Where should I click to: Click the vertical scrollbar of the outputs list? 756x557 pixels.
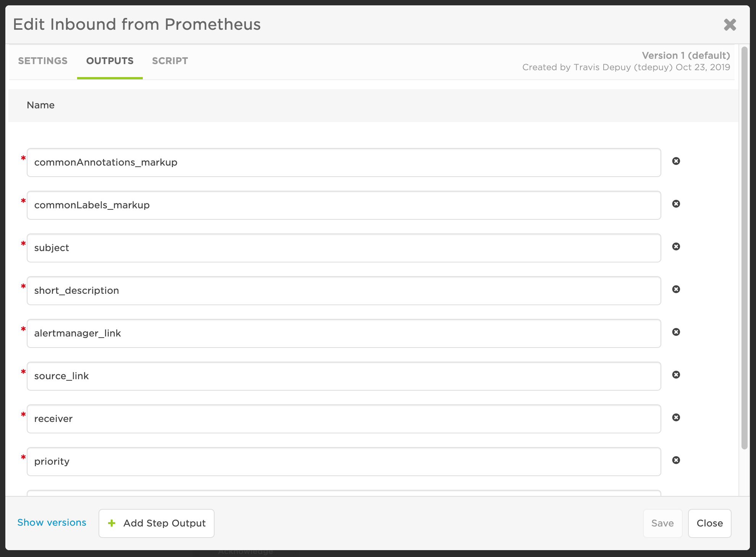pos(744,248)
